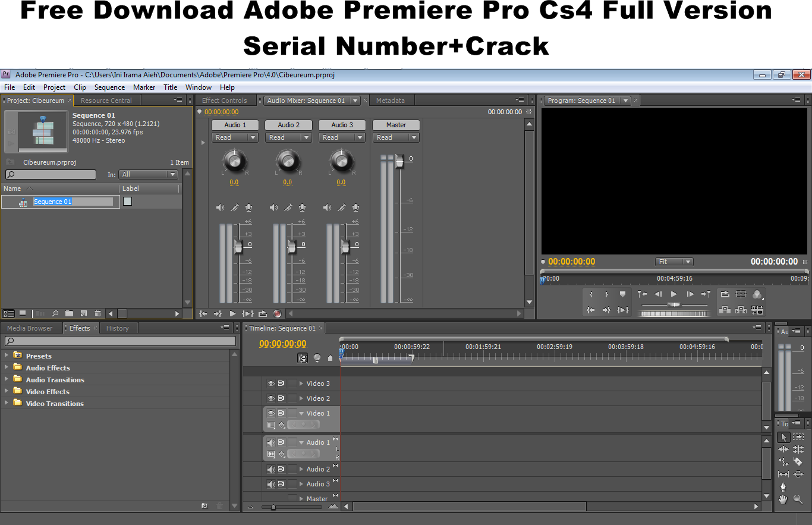Click the trash Clear icon in Project panel

[97, 313]
